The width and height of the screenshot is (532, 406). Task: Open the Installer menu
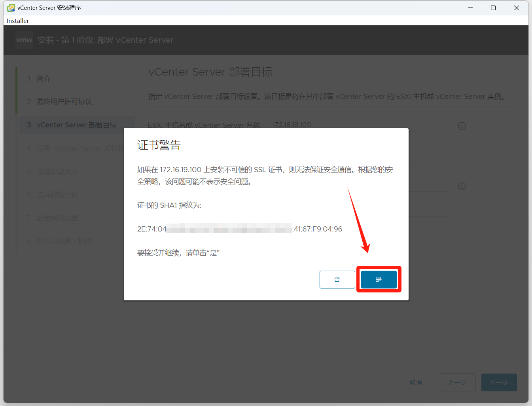(18, 21)
